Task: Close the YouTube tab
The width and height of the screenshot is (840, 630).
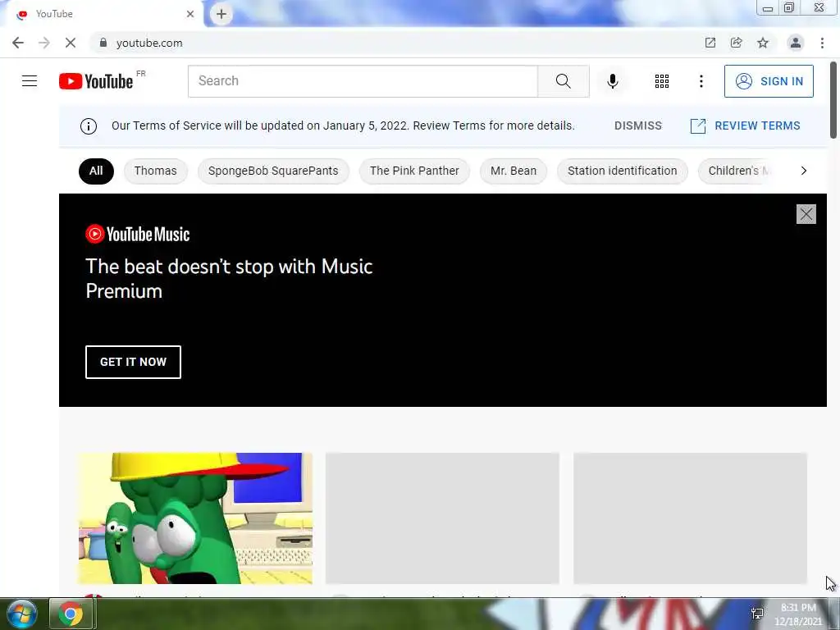Action: click(x=190, y=14)
